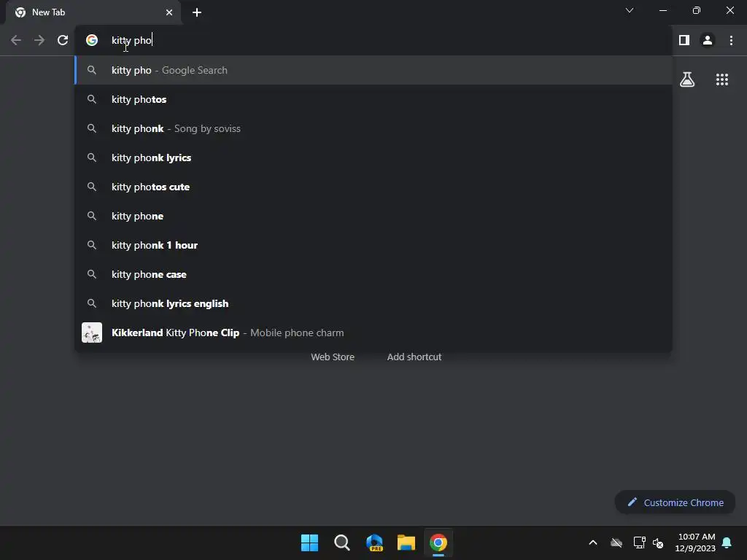The width and height of the screenshot is (747, 560).
Task: Choose the 'kitty photos cute' suggestion
Action: coord(373,187)
